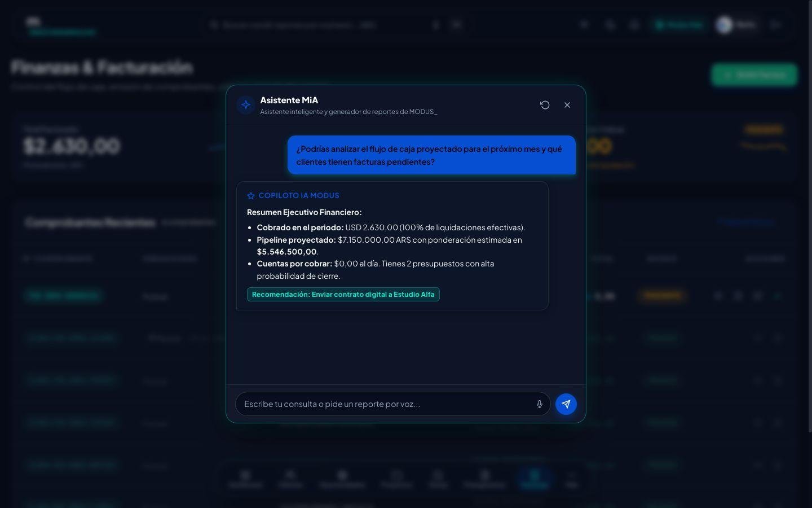
Task: Click the 'Asistente MiA' dialog title
Action: click(x=289, y=100)
